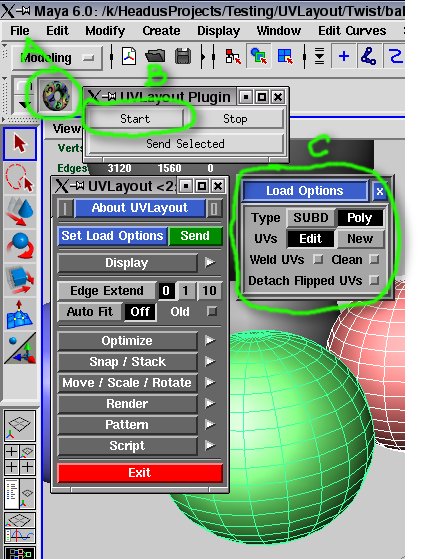The height and width of the screenshot is (559, 422).
Task: Click Start in UVLayout Plugin window
Action: [x=135, y=119]
